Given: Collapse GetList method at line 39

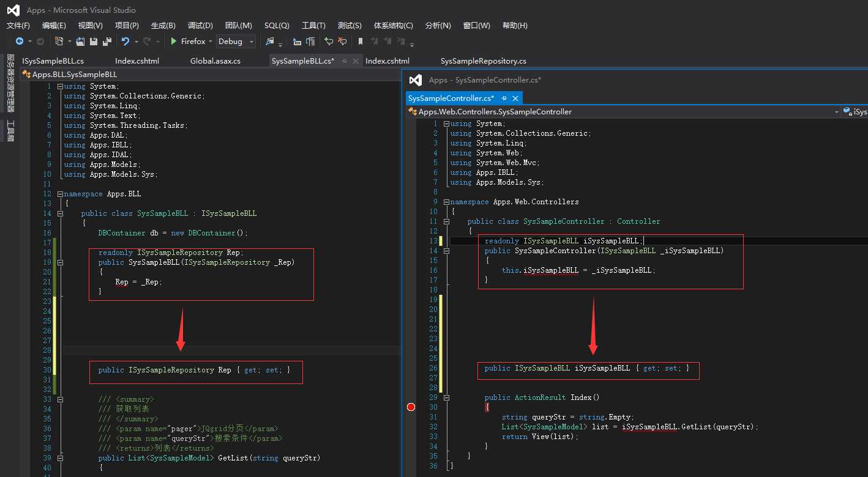Looking at the screenshot, I should point(60,458).
